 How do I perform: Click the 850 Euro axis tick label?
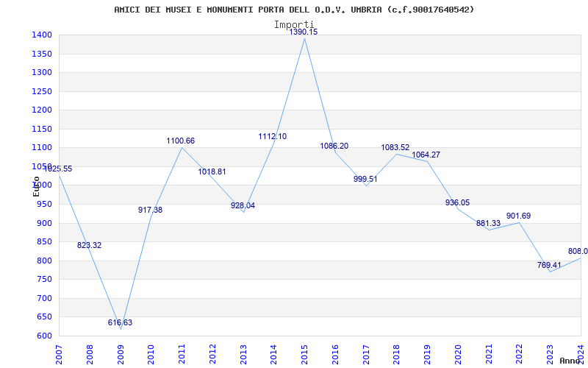pyautogui.click(x=43, y=242)
